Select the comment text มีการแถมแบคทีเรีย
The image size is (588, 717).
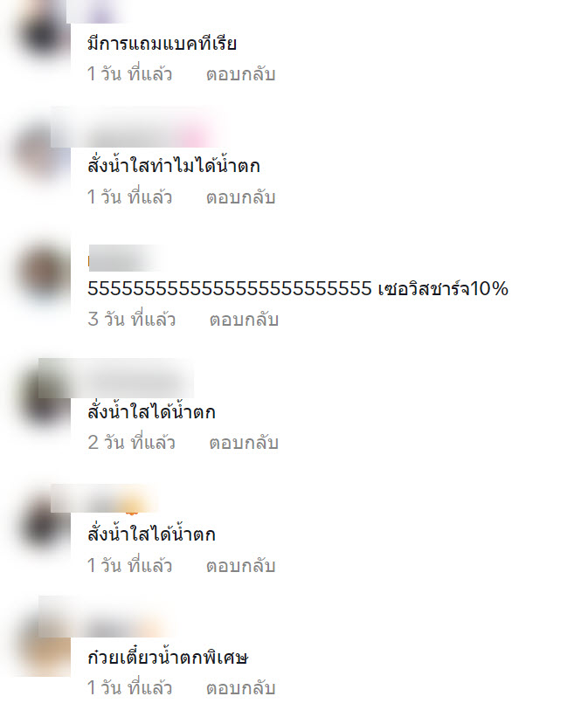(x=162, y=44)
